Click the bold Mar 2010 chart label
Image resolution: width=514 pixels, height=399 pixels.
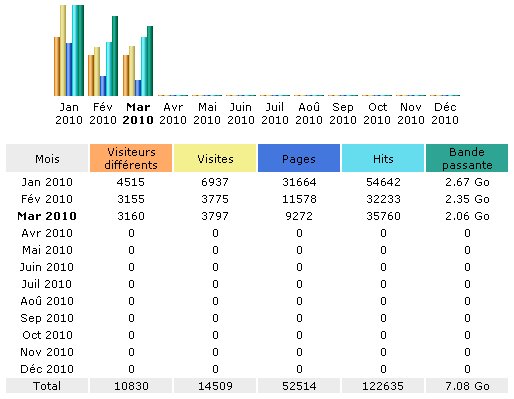138,113
